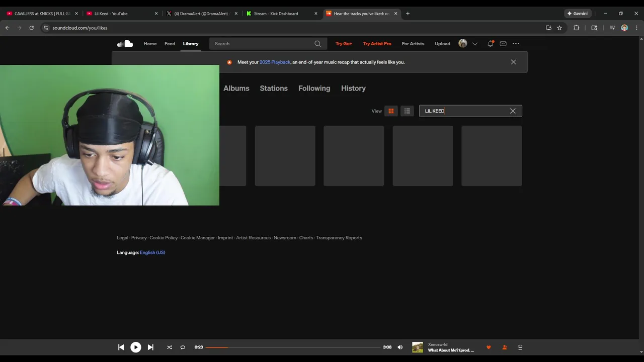Click the playback progress bar

pyautogui.click(x=293, y=347)
